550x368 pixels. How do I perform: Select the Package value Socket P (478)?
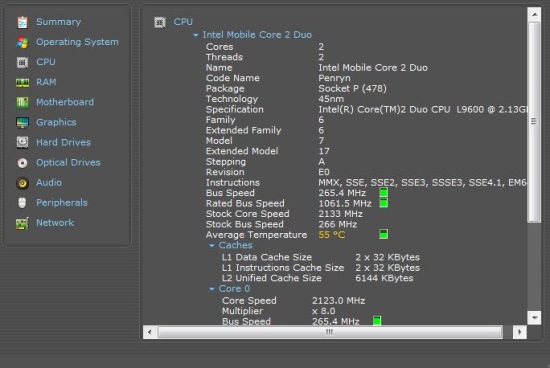tap(352, 88)
